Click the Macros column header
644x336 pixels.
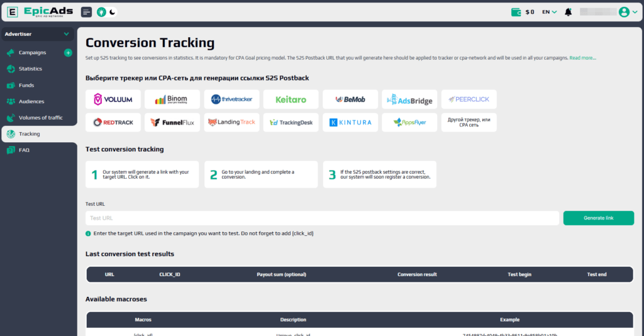[143, 320]
